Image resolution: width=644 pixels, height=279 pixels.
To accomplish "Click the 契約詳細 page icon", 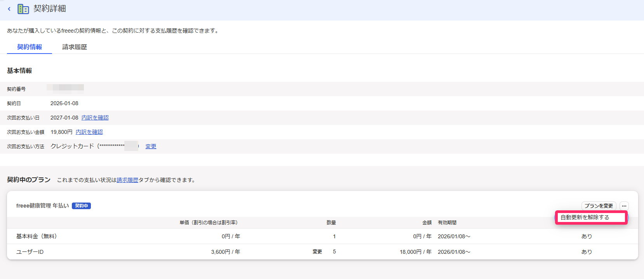I will point(23,9).
